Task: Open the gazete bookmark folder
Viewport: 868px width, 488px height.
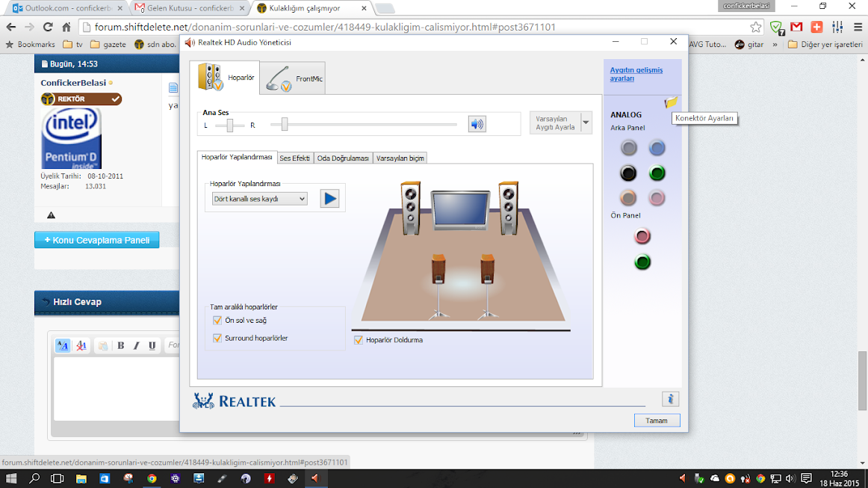Action: pyautogui.click(x=108, y=44)
